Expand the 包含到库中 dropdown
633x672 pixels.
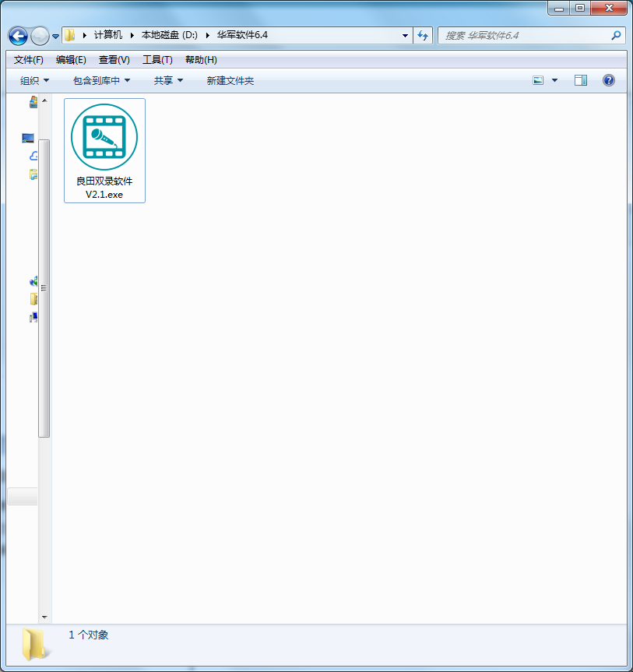click(x=101, y=80)
